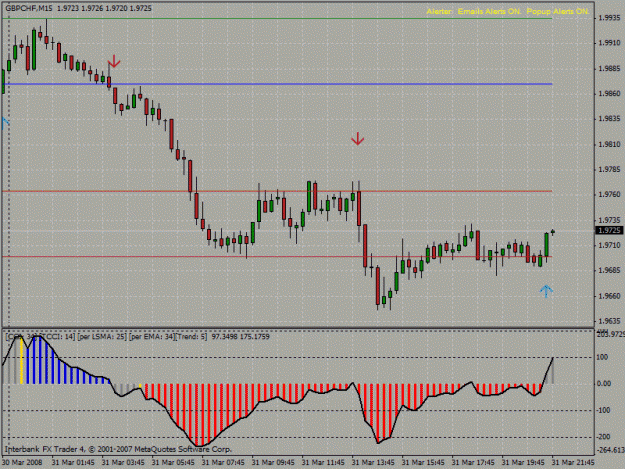625x469 pixels.
Task: Click the CCI indicator parameters label
Action: tap(138, 337)
